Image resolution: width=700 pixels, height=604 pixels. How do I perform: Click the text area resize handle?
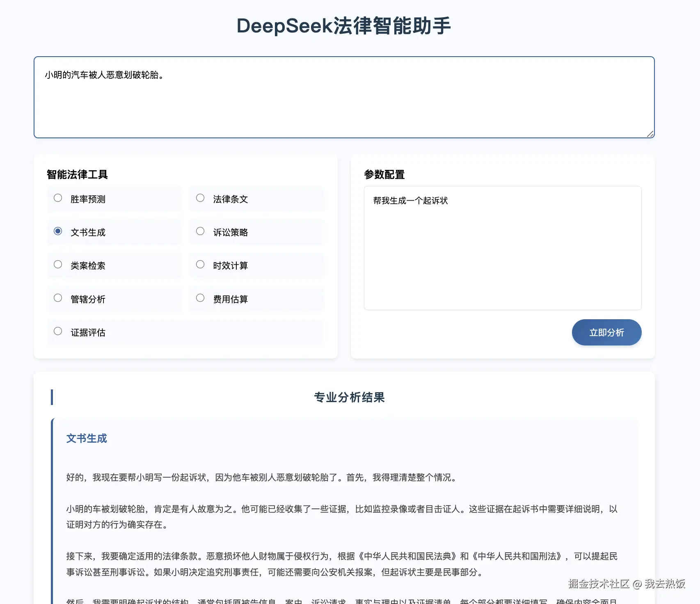click(x=650, y=134)
